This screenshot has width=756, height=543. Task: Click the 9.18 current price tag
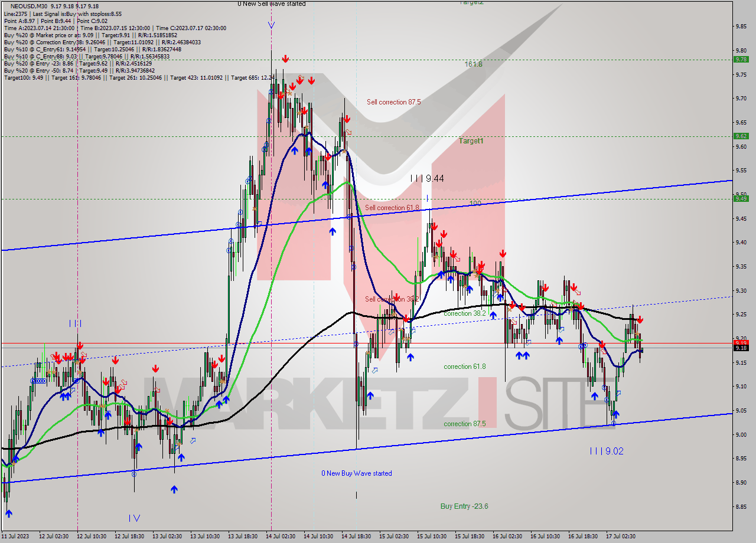tap(741, 348)
